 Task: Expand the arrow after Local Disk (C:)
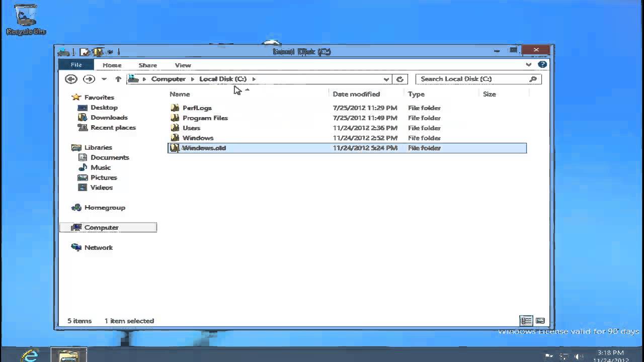[x=254, y=79]
